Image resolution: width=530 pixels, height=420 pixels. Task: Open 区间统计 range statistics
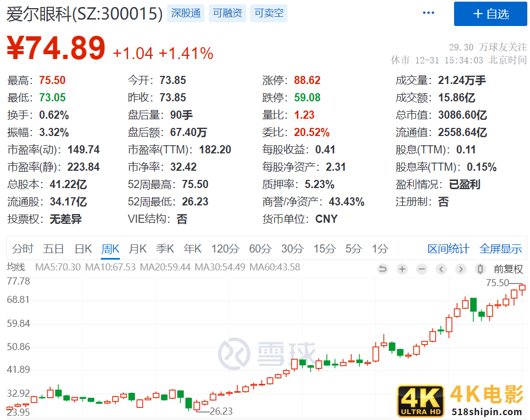click(x=449, y=249)
